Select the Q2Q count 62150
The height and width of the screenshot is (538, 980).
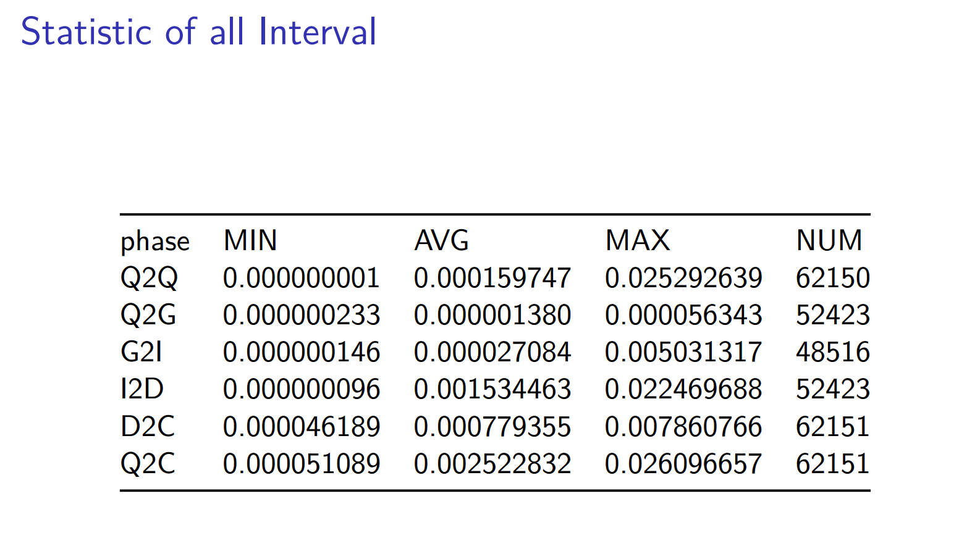tap(832, 278)
